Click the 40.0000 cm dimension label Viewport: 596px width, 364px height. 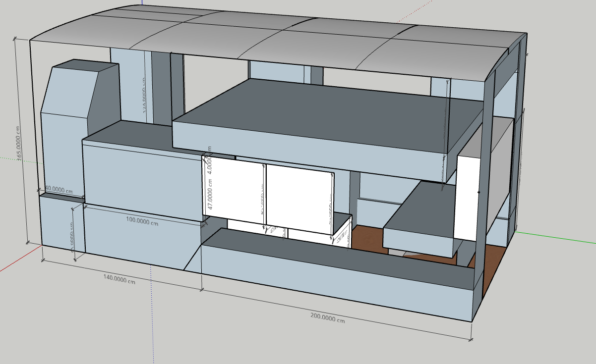59,189
